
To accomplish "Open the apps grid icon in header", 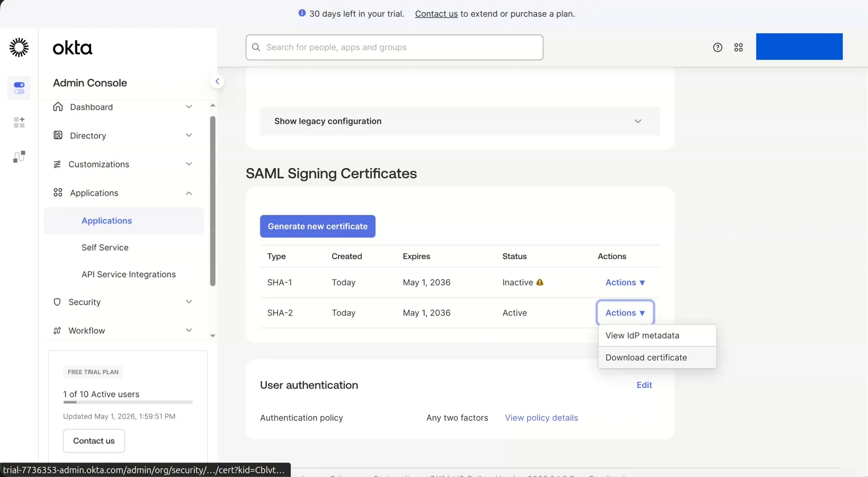I will tap(738, 48).
